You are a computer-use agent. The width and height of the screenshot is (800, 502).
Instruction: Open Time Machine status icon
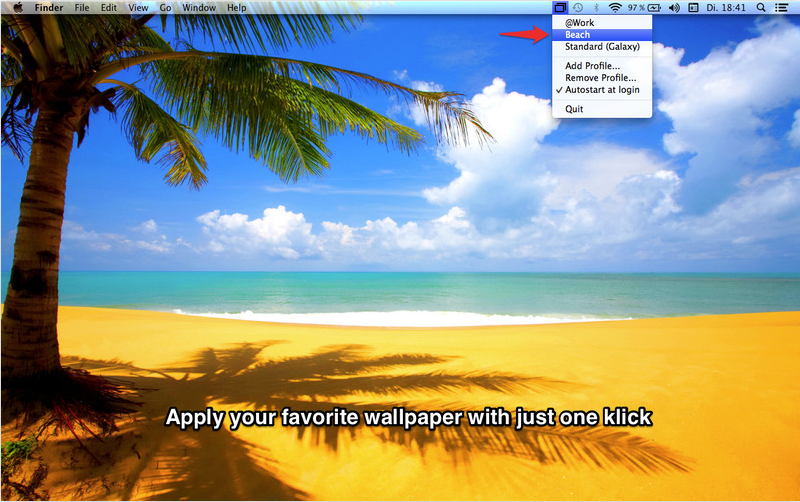pos(578,7)
